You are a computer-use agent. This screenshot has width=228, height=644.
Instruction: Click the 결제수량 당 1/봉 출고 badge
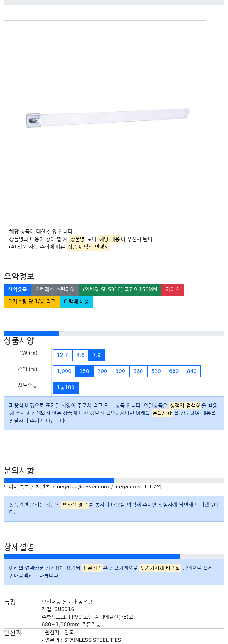(32, 302)
